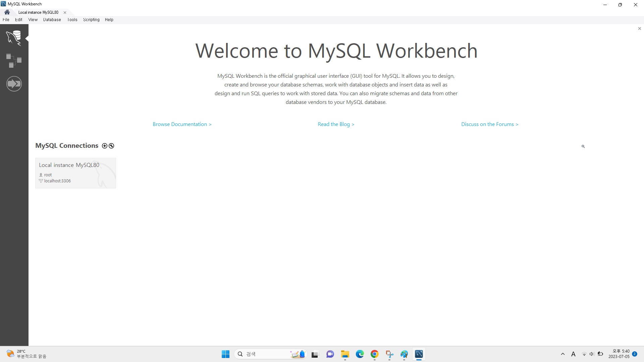Open the Tools menu
This screenshot has height=362, width=644.
click(x=72, y=20)
